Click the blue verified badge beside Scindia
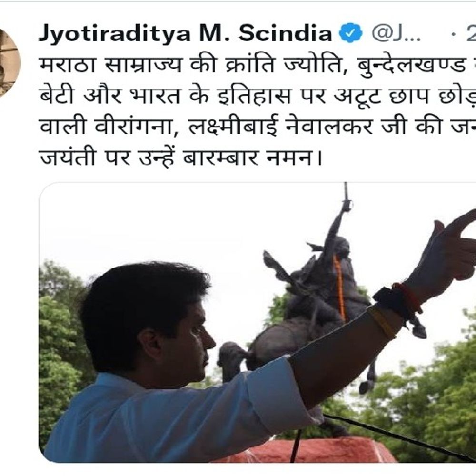This screenshot has height=476, width=476. pos(350,32)
